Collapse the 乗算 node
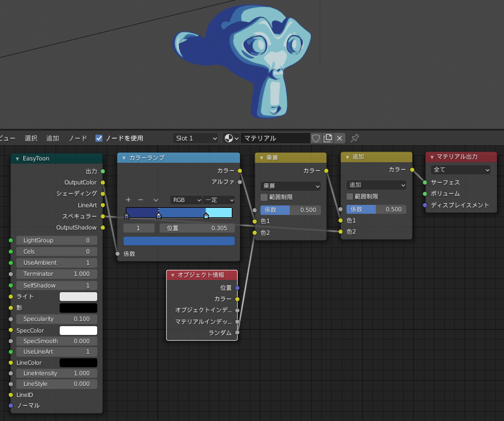Image resolution: width=504 pixels, height=421 pixels. [x=261, y=158]
